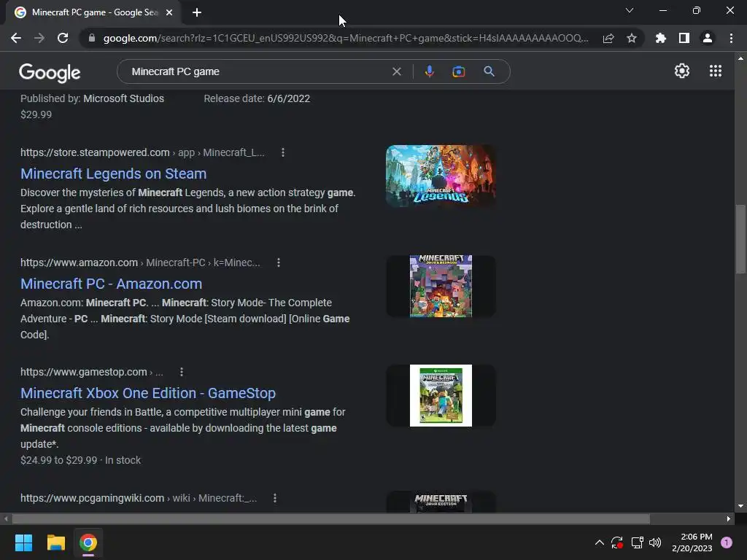747x560 pixels.
Task: Start a voice search with microphone
Action: point(429,71)
